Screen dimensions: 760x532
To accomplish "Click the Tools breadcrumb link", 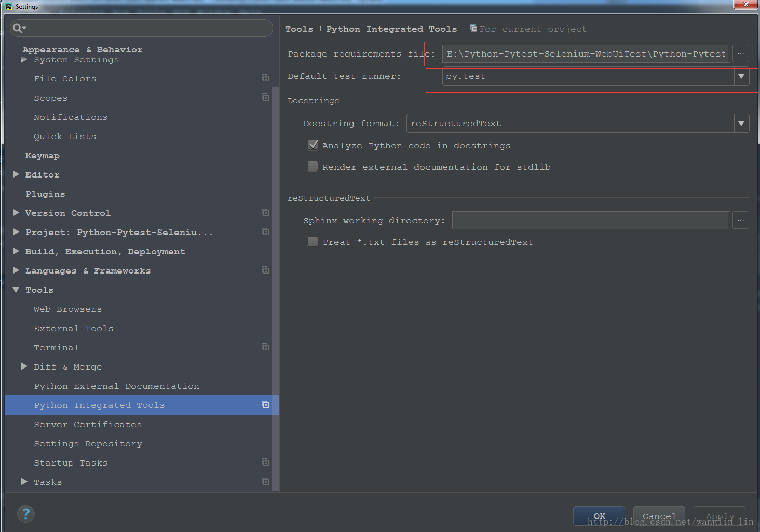I will coord(299,29).
